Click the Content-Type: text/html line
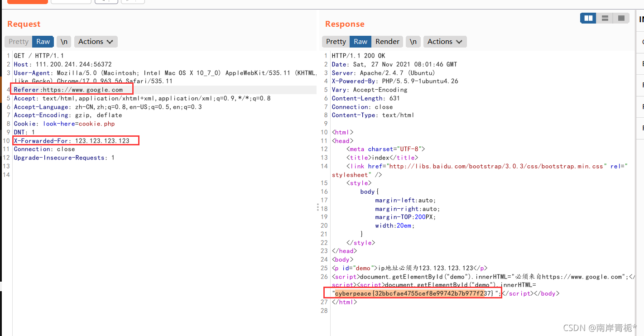The height and width of the screenshot is (336, 644). (373, 115)
